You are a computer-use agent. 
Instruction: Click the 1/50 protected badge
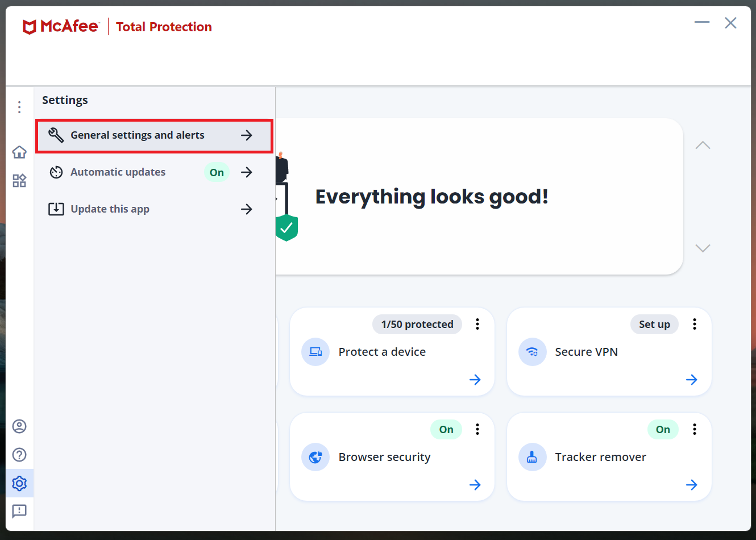(x=417, y=325)
